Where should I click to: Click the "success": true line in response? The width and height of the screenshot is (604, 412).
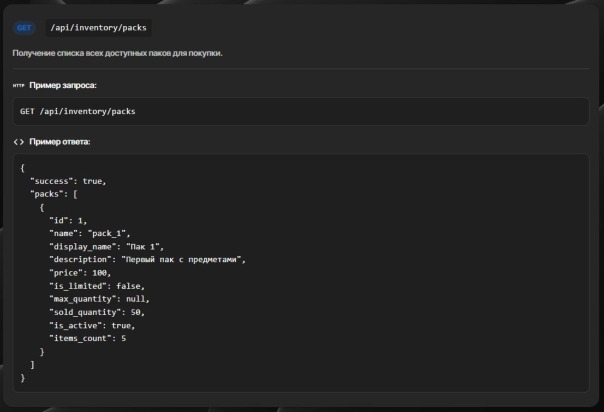point(67,181)
